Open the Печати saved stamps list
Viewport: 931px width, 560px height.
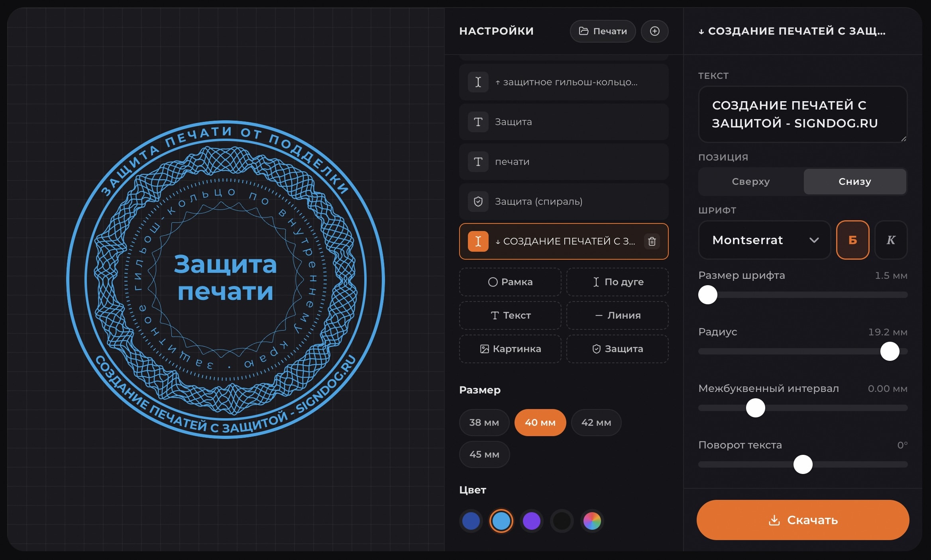603,31
